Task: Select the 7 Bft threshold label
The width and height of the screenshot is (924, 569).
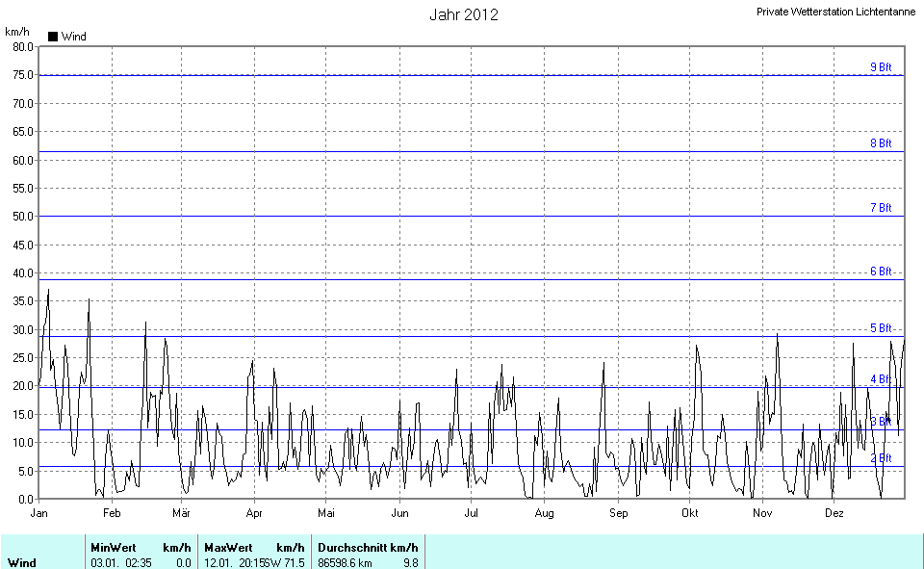Action: click(x=881, y=208)
